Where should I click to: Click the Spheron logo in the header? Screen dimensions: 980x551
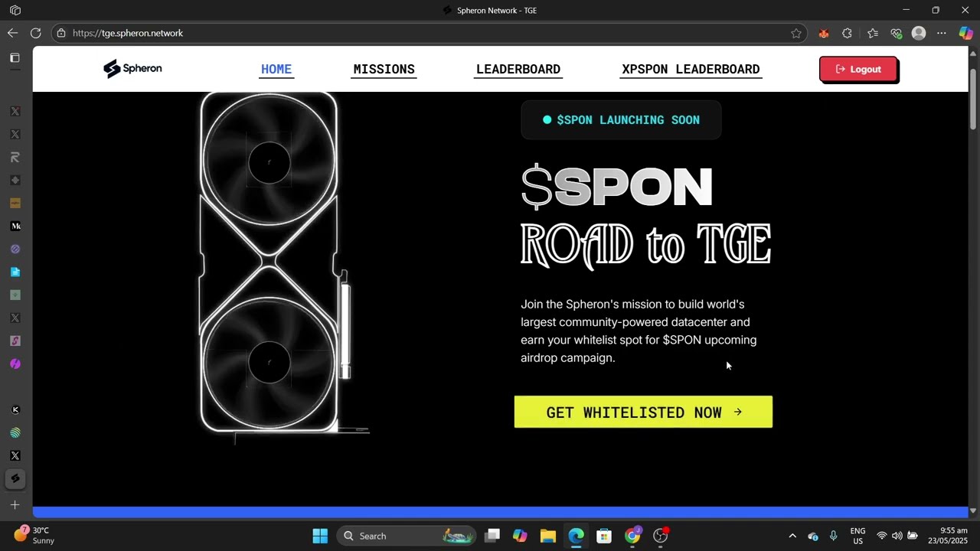132,69
